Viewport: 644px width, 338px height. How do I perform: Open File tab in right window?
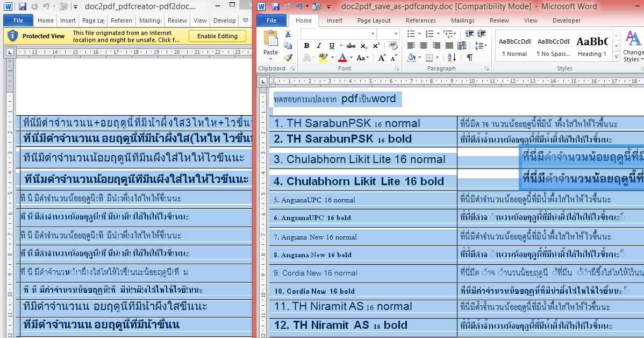(x=271, y=20)
